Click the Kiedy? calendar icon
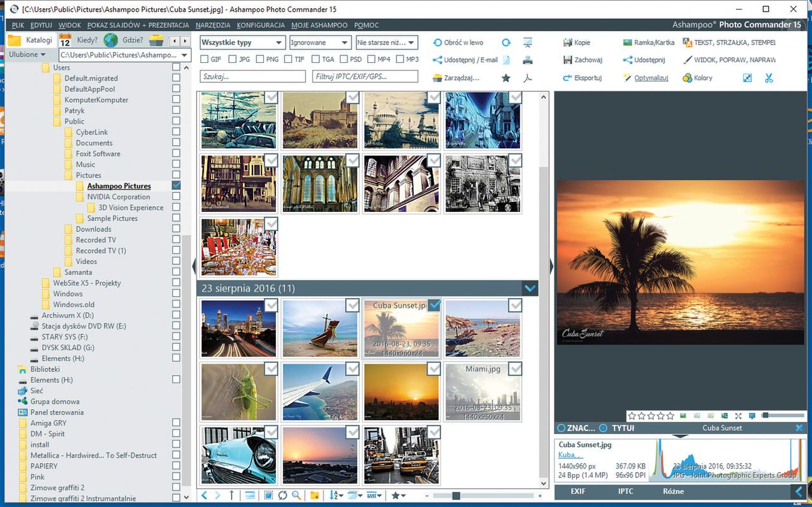The height and width of the screenshot is (507, 812). point(65,40)
